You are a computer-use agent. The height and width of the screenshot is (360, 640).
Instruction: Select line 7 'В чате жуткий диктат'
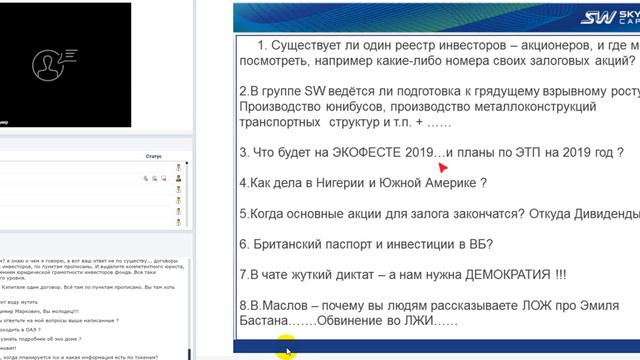pos(403,275)
